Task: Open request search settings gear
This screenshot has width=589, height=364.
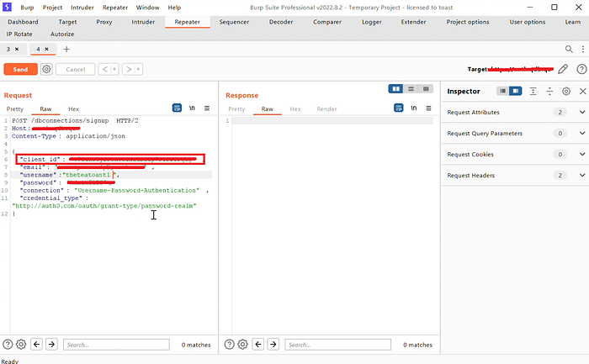Action: (x=21, y=345)
